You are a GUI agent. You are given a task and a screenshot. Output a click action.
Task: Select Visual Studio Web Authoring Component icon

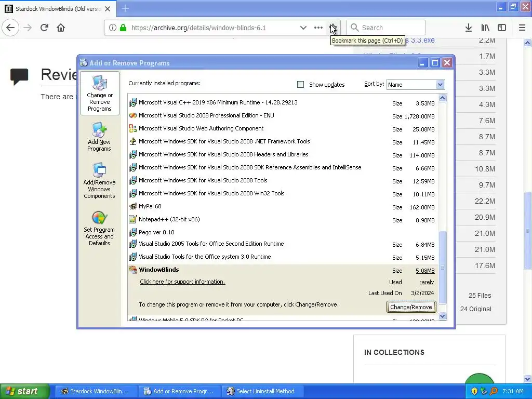click(132, 128)
